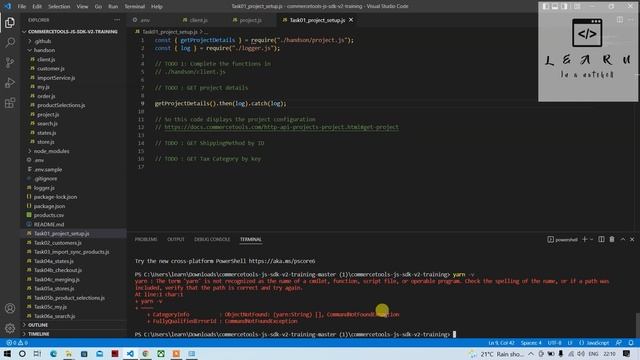Collapse the COMMERCETOOLS-JS-SDK-V2-TRAINING root folder
Image resolution: width=640 pixels, height=360 pixels.
point(73,31)
